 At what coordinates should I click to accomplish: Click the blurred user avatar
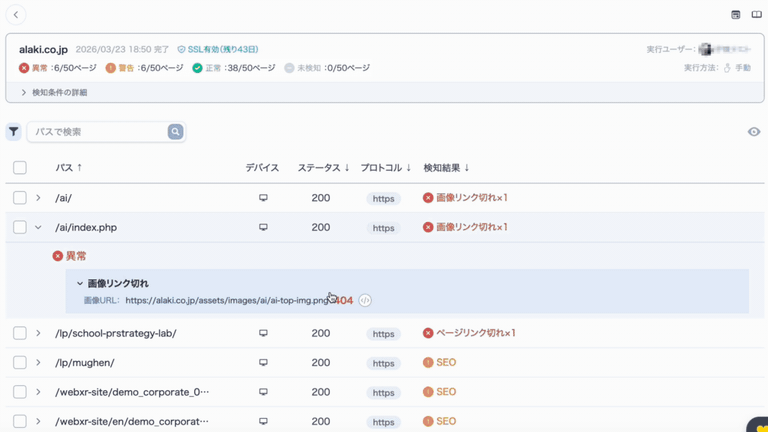coord(705,49)
